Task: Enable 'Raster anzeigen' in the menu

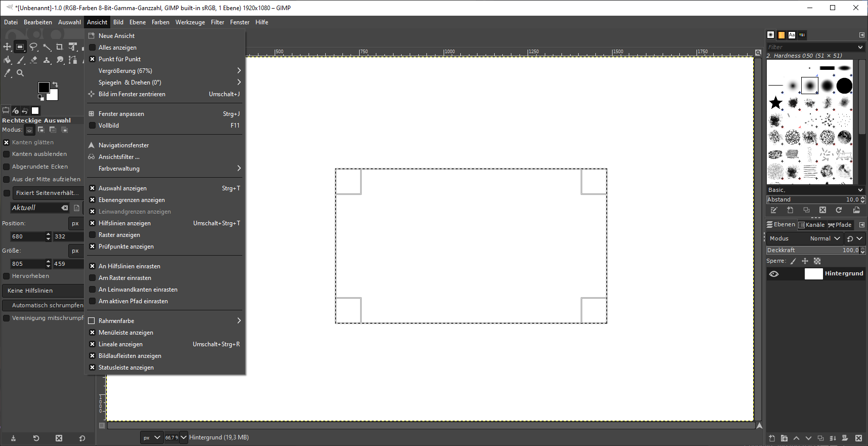Action: pos(119,235)
